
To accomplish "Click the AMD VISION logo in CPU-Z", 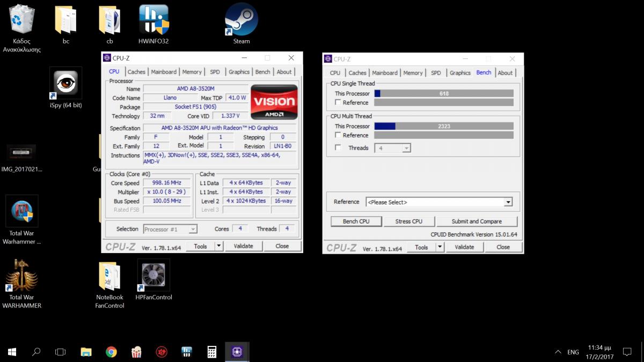I will (274, 101).
